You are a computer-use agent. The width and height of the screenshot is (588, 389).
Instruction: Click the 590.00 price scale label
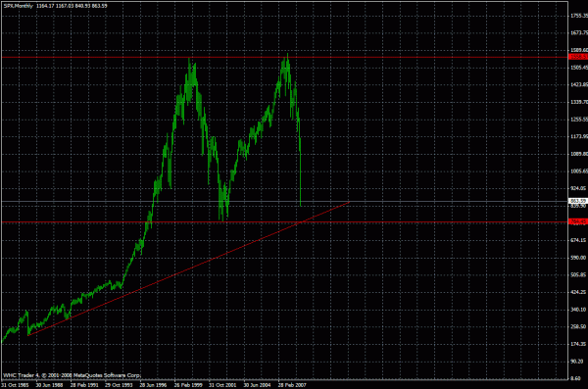tap(578, 258)
